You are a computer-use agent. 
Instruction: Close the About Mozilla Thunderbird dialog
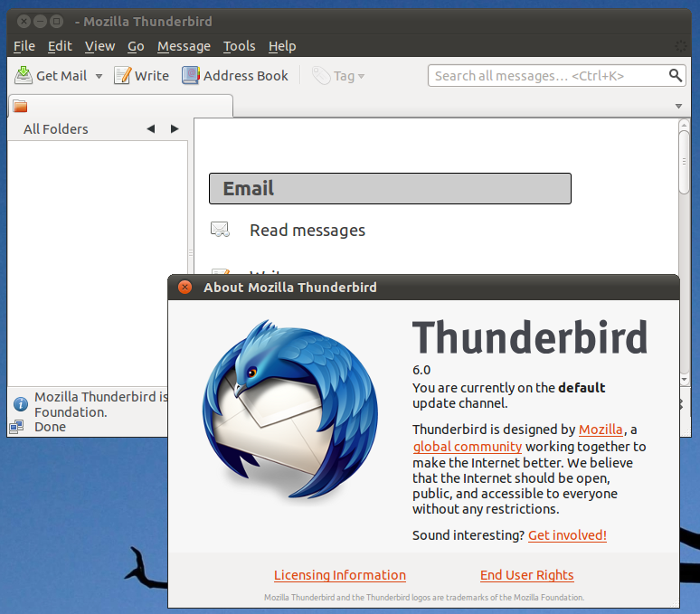point(184,287)
